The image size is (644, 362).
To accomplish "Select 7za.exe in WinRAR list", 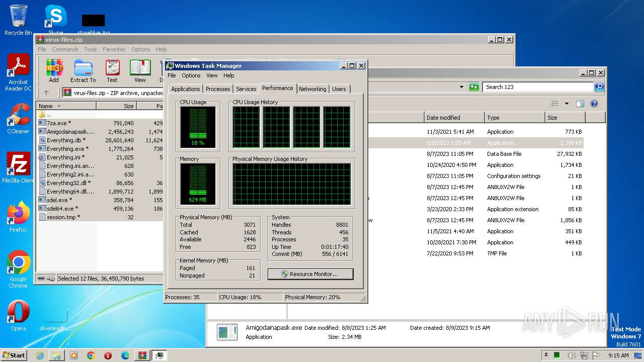I will click(100, 123).
